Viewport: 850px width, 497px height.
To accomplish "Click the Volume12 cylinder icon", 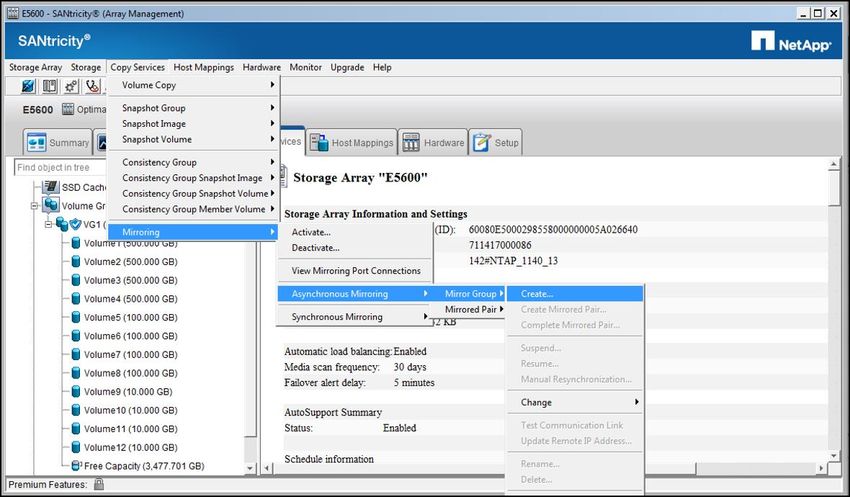I will (x=76, y=448).
